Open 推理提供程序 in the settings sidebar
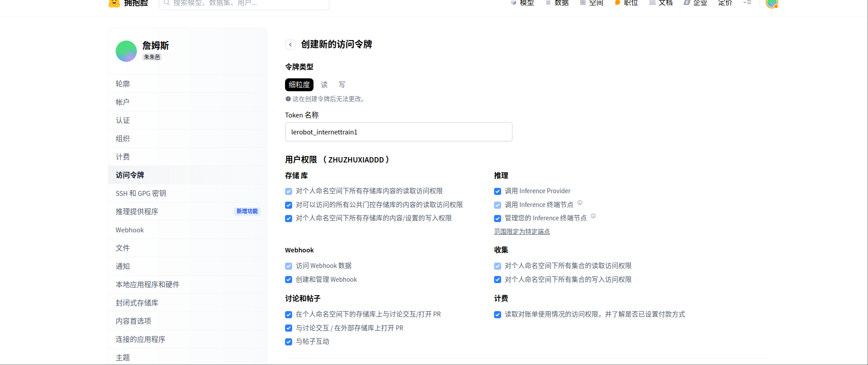The height and width of the screenshot is (365, 868). pos(188,211)
